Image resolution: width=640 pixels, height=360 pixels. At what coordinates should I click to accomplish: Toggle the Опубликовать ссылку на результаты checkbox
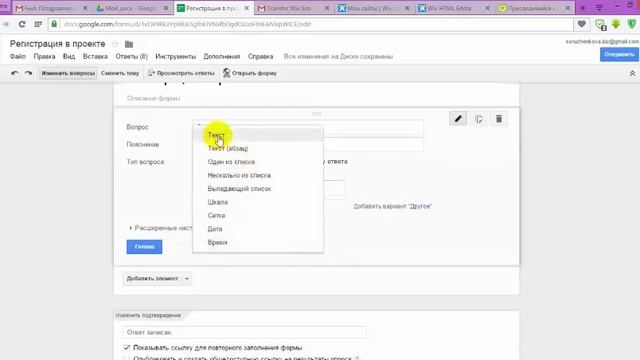127,358
